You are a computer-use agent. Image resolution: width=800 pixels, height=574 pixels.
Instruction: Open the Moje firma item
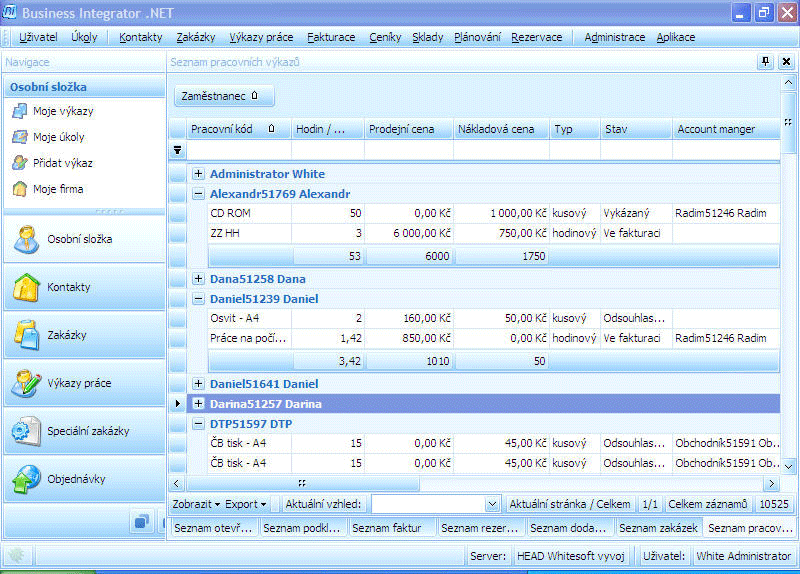point(58,189)
